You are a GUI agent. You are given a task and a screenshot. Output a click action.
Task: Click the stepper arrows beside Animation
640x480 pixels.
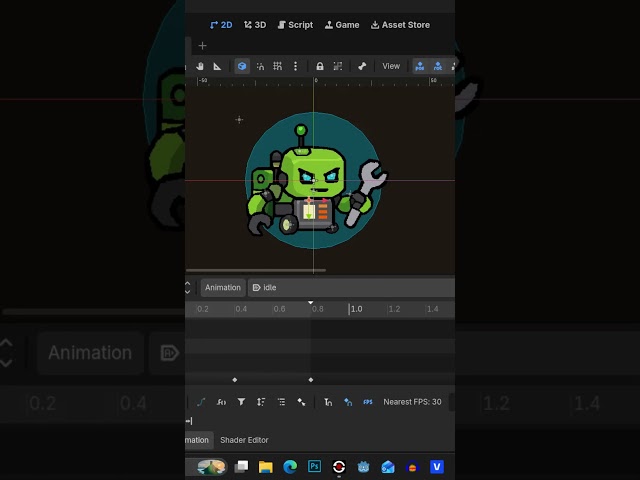coord(188,287)
